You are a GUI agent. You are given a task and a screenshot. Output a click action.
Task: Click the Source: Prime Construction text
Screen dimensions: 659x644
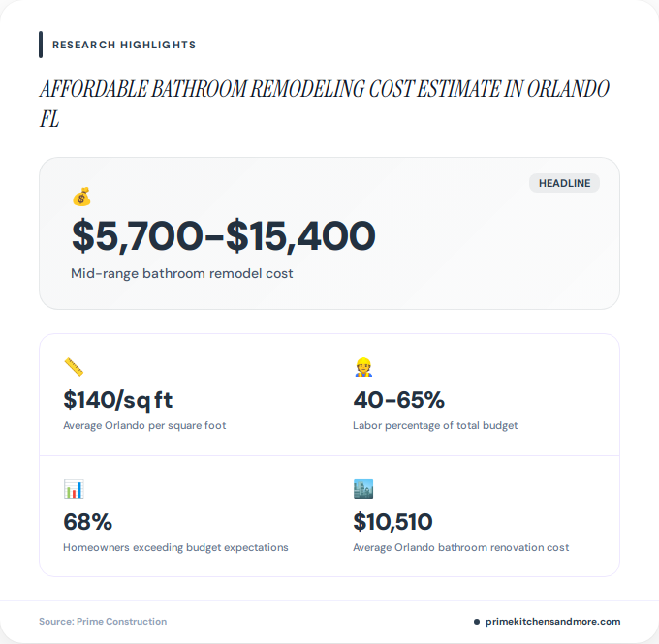coord(103,622)
